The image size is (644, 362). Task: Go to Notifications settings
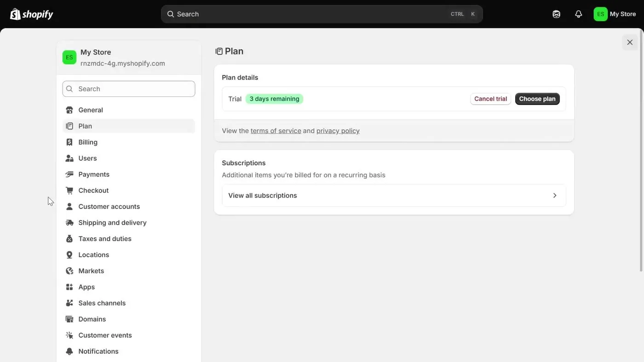tap(129, 351)
